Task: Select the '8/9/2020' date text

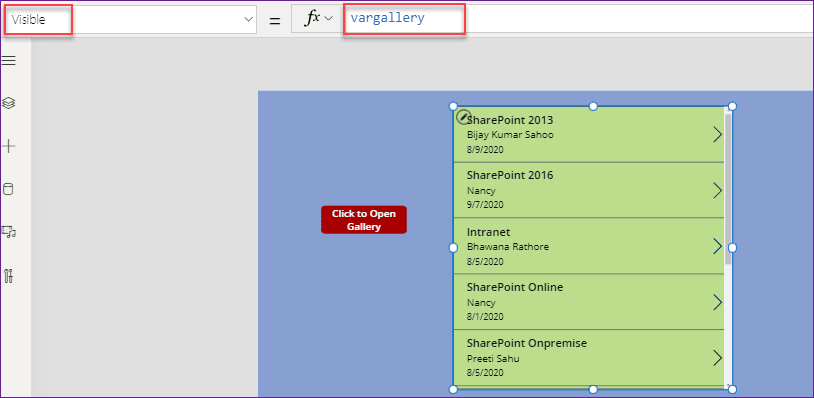Action: 485,150
